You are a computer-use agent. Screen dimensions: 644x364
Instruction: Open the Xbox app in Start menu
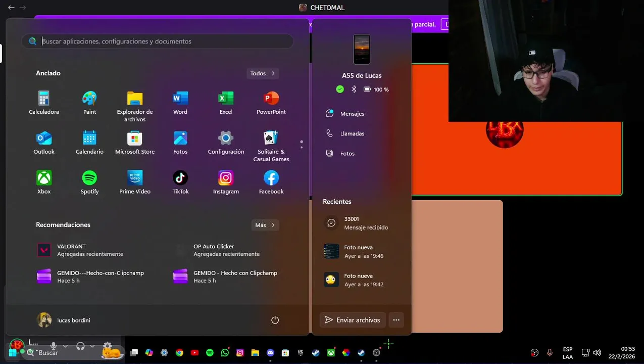44,183
